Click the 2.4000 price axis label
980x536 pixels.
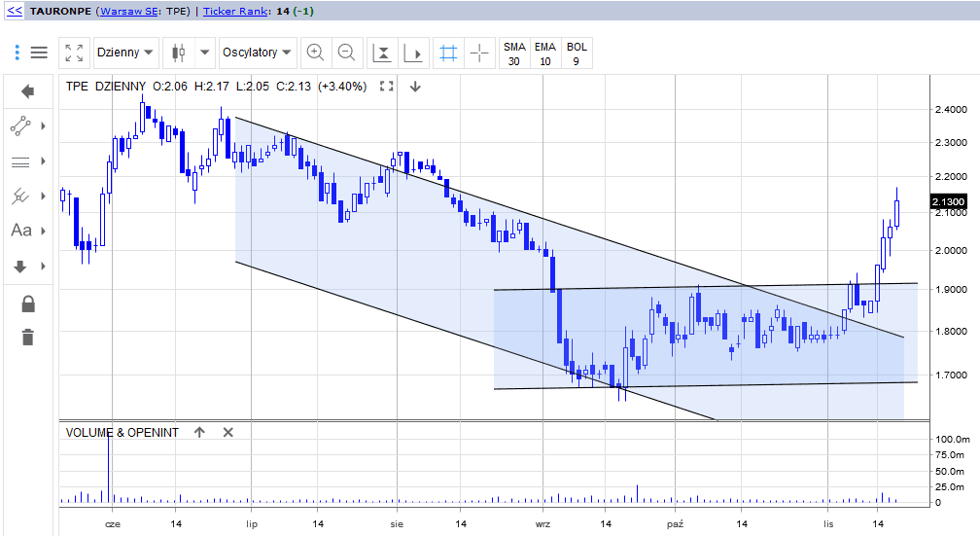(951, 110)
